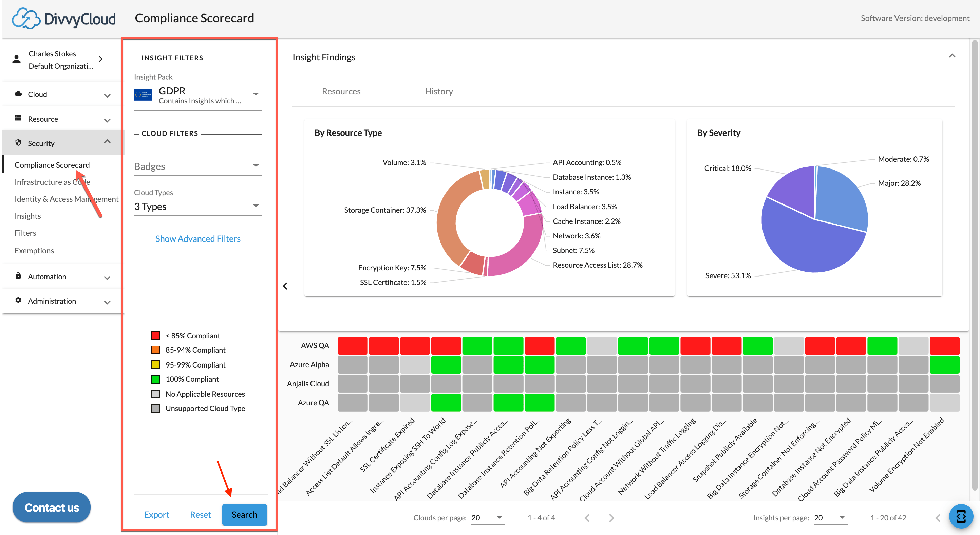Select the Resources tab
The image size is (980, 535).
[341, 91]
